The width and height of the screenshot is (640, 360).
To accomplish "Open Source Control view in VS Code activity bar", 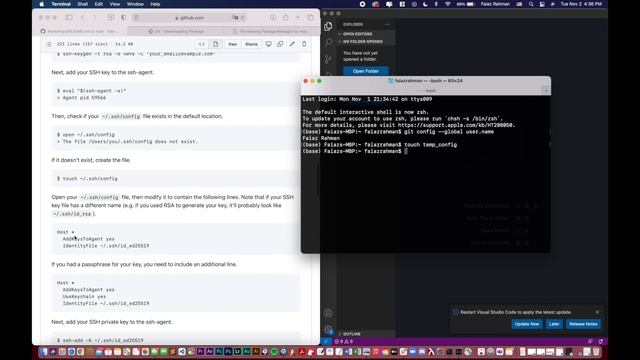I will pyautogui.click(x=328, y=59).
